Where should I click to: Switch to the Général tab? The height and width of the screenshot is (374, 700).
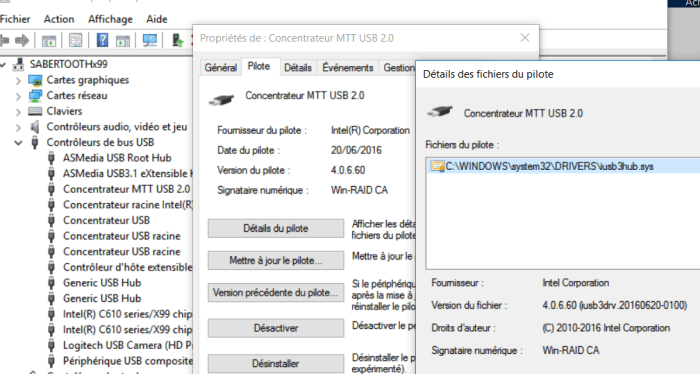click(221, 68)
